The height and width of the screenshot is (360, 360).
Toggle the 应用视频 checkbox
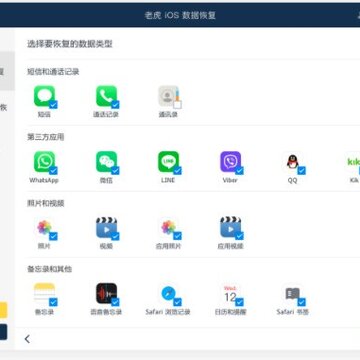click(x=239, y=236)
